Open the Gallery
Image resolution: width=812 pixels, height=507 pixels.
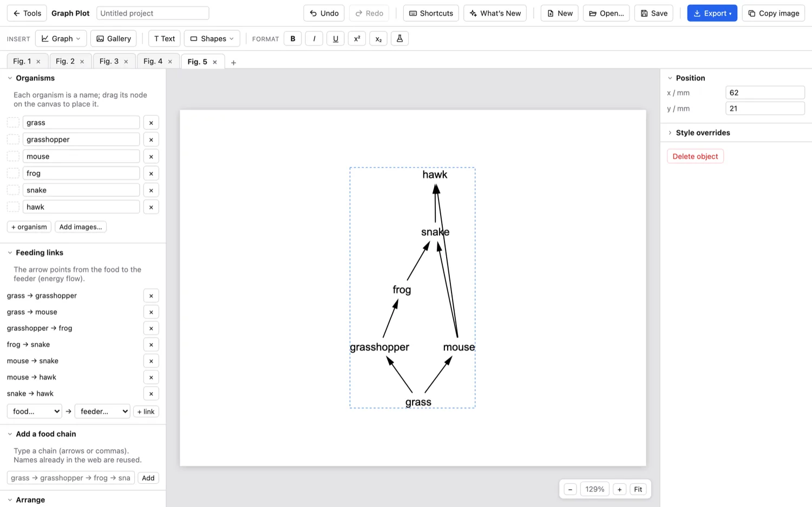coord(113,38)
